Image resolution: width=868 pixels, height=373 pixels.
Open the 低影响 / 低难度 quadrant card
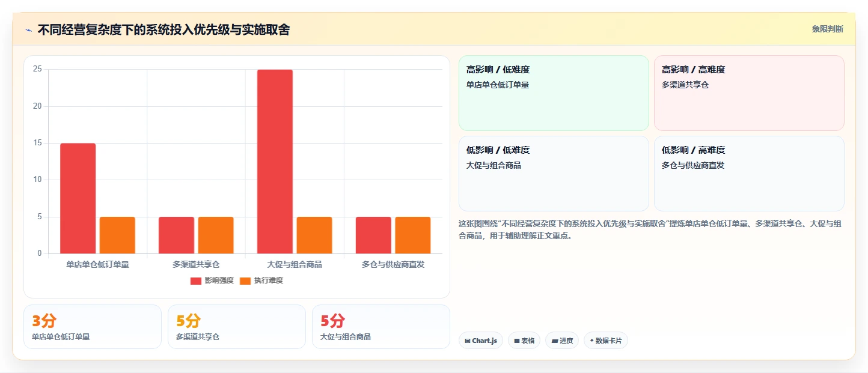554,174
